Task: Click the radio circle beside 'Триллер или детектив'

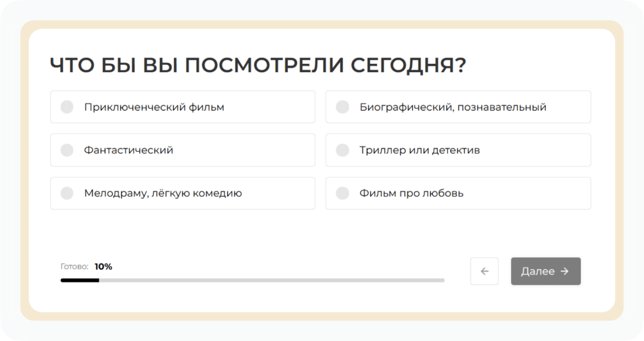Action: pos(342,150)
